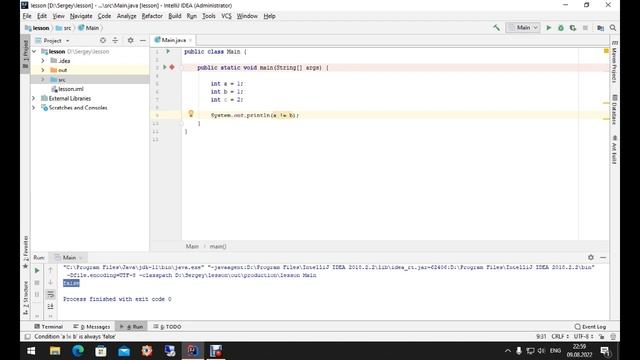The height and width of the screenshot is (360, 640).
Task: Open File Explorer from taskbar
Action: click(55, 351)
